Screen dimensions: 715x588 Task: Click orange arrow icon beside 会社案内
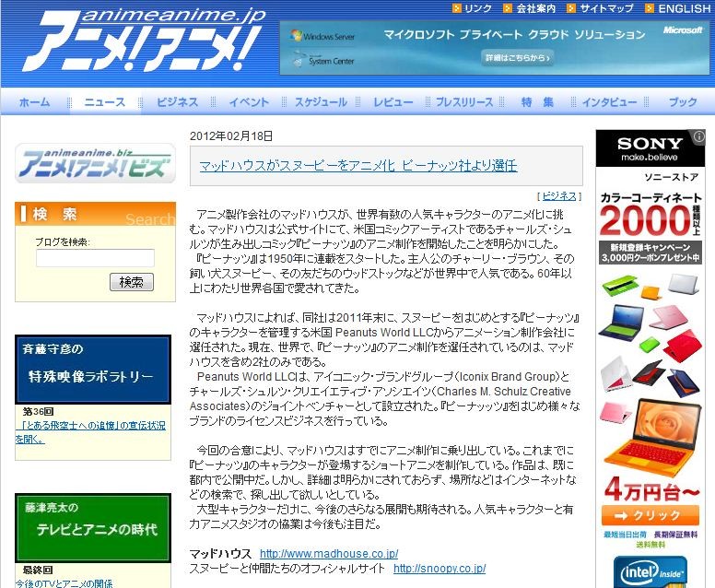(508, 8)
